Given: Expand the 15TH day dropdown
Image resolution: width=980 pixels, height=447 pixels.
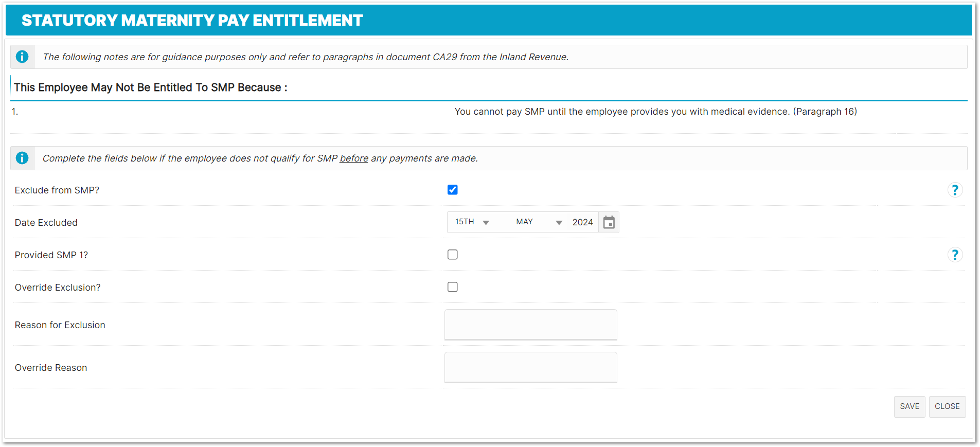Looking at the screenshot, I should [472, 222].
